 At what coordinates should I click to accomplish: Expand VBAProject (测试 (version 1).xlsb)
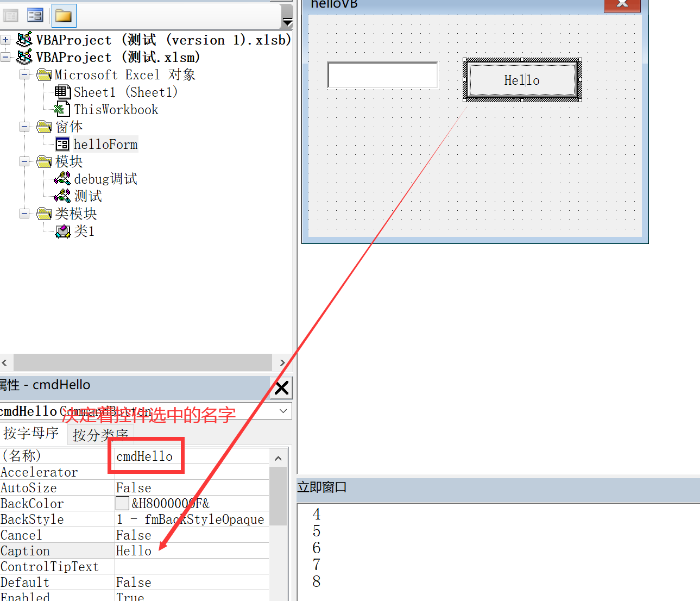(x=5, y=40)
